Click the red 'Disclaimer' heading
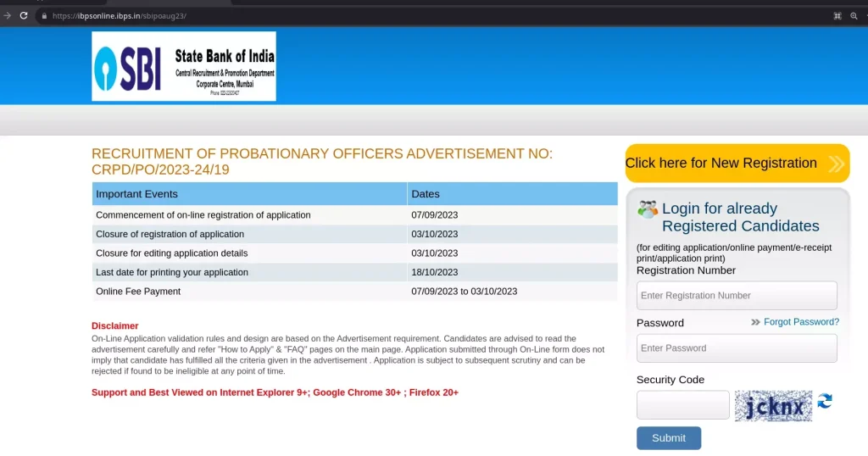The height and width of the screenshot is (456, 868). pyautogui.click(x=114, y=326)
